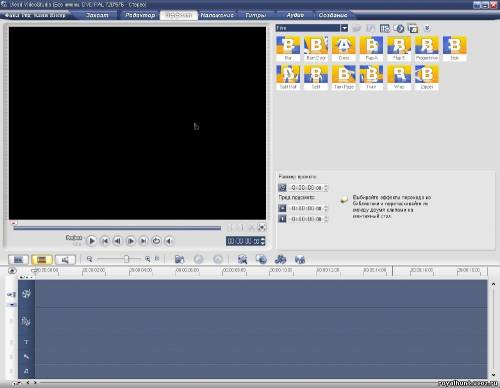
Task: Collapse the timeline tracks with round arrow
Action: point(12,270)
